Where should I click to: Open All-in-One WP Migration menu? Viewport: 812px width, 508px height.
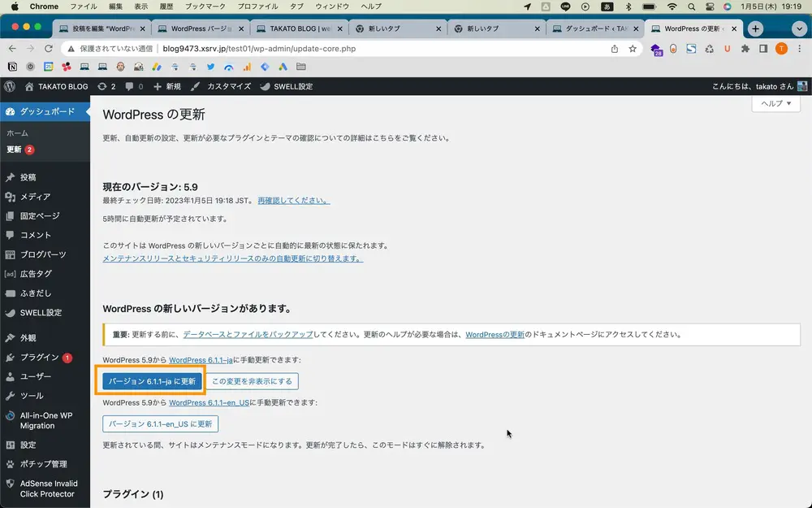(45, 420)
